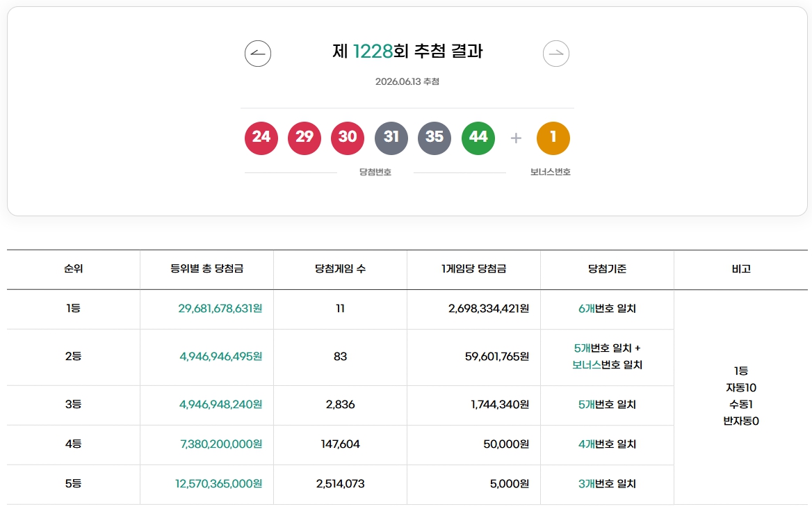Select the draw date 2026.06.13 추첨

(407, 81)
